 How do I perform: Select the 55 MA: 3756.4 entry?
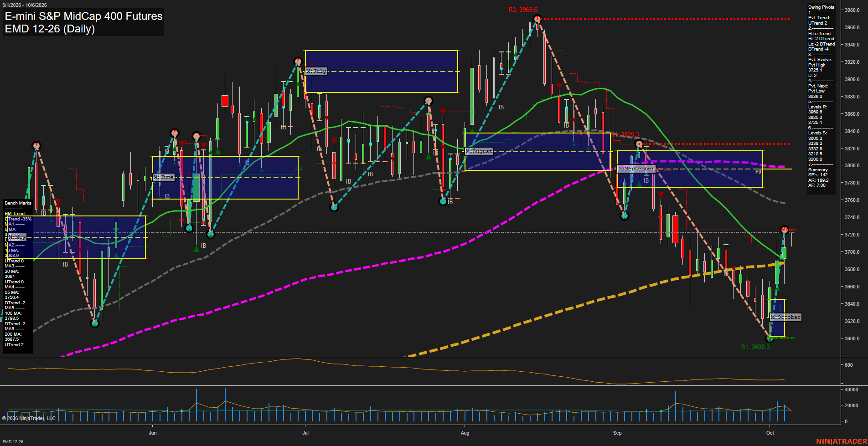coord(12,295)
